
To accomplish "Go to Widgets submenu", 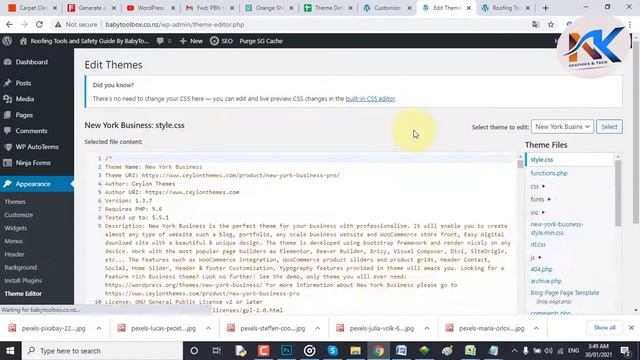I will pos(16,228).
